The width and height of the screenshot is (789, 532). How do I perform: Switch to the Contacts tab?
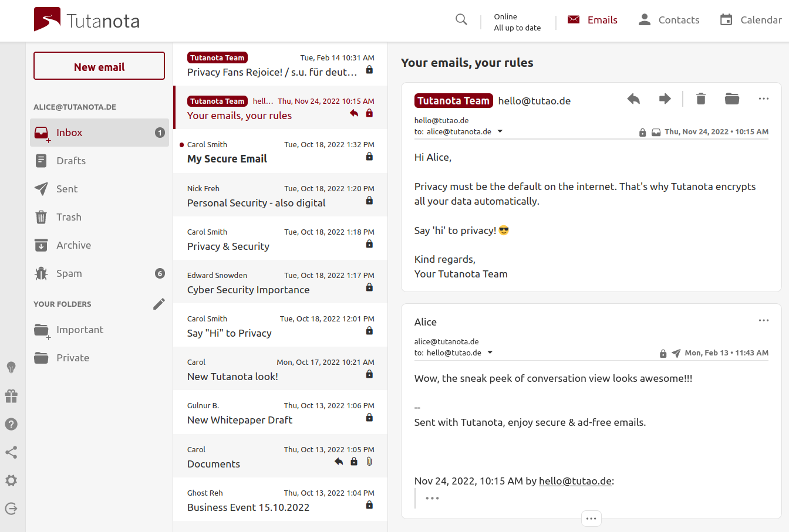669,20
